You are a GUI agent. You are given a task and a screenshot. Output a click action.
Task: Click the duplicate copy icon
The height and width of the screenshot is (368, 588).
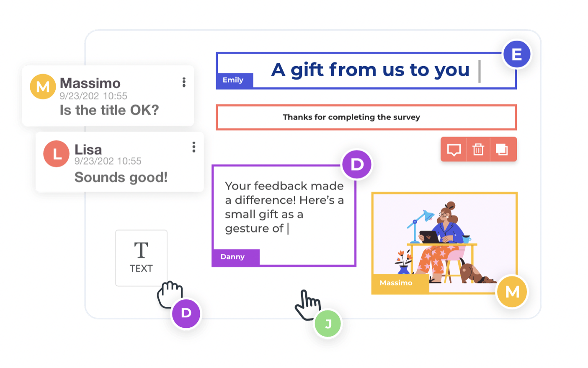point(502,149)
